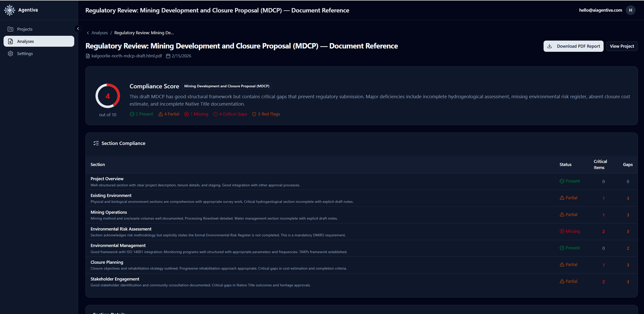This screenshot has height=314, width=644.
Task: Click the checklist icon beside Section Compliance
Action: (x=96, y=143)
